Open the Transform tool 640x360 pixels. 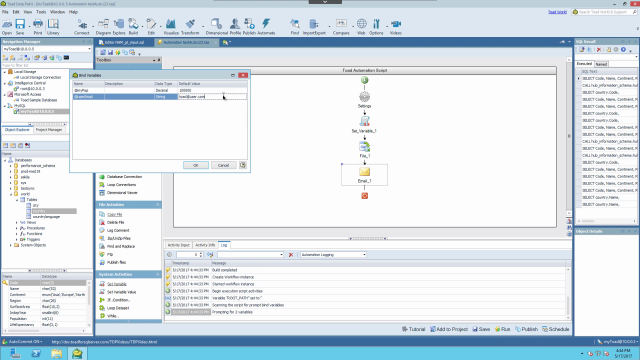190,27
